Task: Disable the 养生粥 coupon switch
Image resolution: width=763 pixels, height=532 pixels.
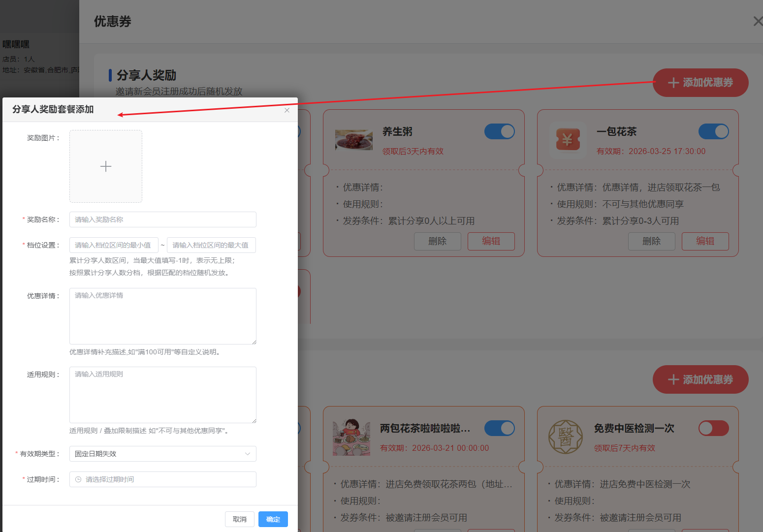Action: [499, 131]
